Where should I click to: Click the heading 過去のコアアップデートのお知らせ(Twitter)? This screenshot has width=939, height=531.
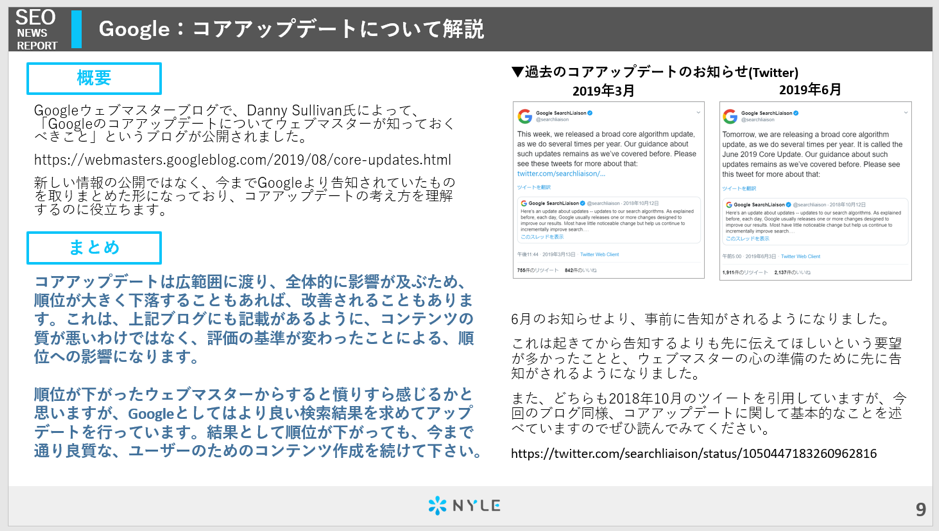click(x=655, y=72)
